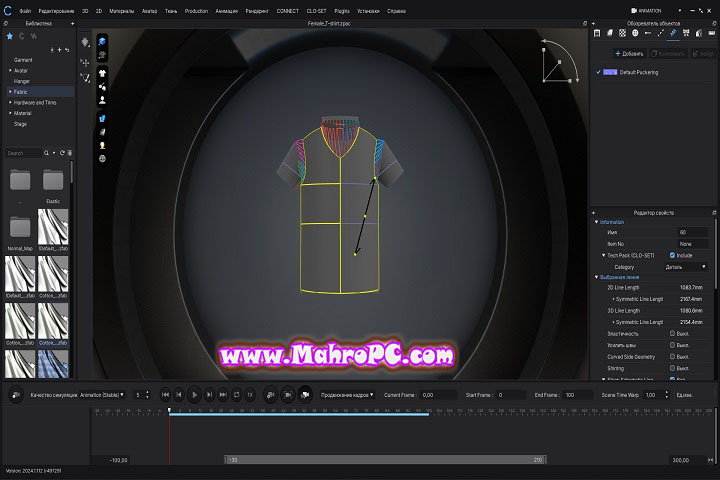Image resolution: width=720 pixels, height=480 pixels.
Task: Enable the Эластичность checkbox
Action: [672, 333]
